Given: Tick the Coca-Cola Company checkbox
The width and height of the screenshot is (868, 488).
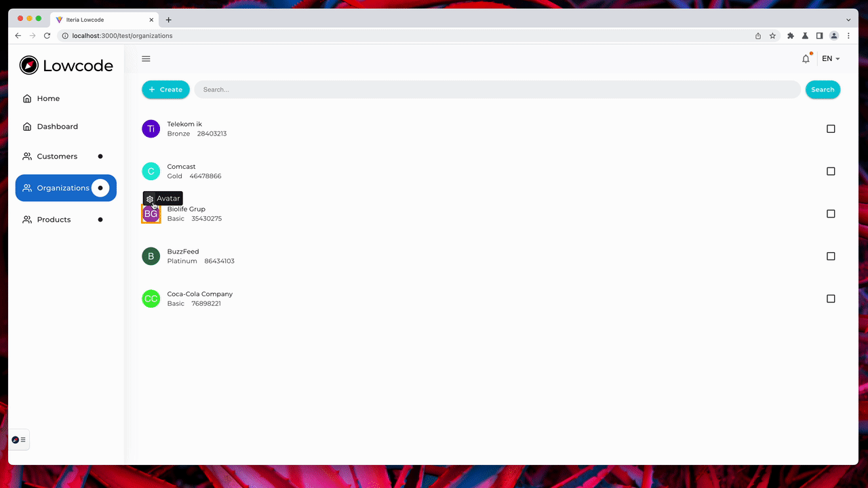Looking at the screenshot, I should click(x=831, y=299).
